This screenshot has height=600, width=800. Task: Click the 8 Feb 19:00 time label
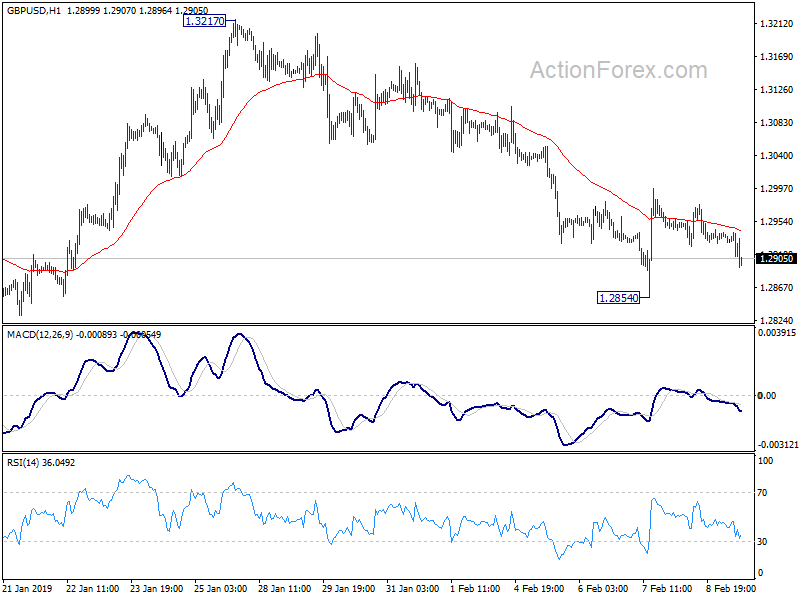tap(731, 588)
